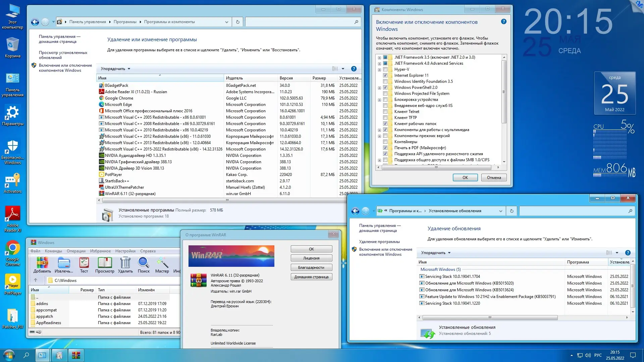Open Упорядочить dropdown in installed updates
The width and height of the screenshot is (644, 362).
point(435,253)
